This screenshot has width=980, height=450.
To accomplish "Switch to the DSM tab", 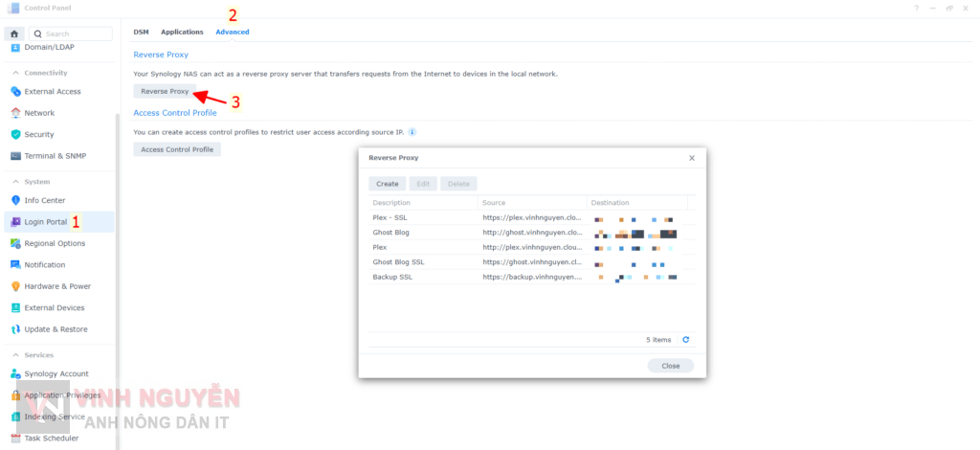I will [x=141, y=32].
